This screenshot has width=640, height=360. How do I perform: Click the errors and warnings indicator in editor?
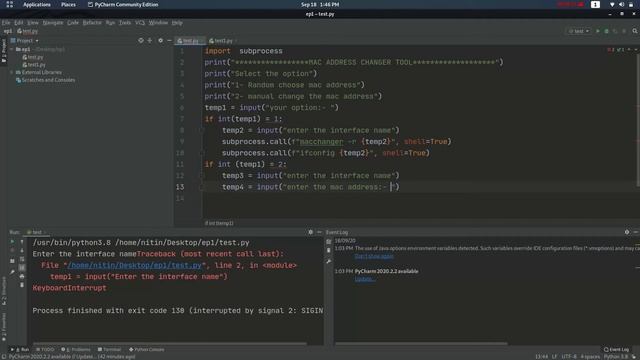(x=616, y=50)
